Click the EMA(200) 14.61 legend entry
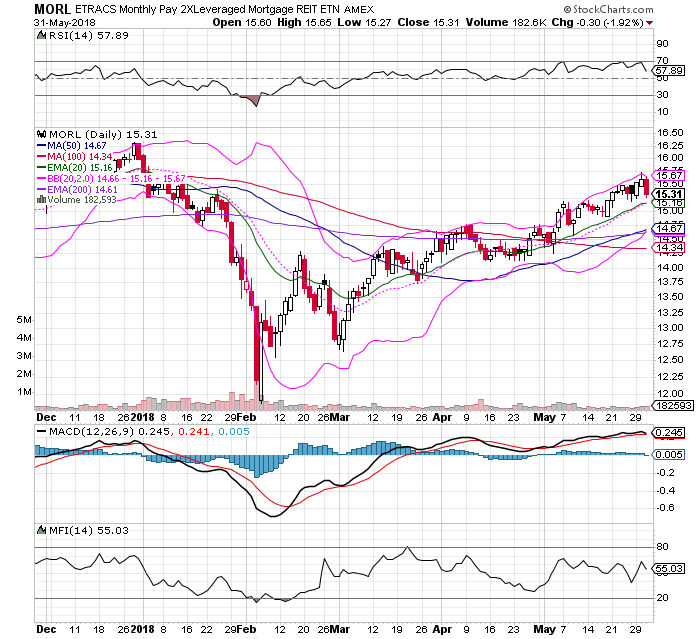Screen dimensions: 700x639 click(x=77, y=189)
